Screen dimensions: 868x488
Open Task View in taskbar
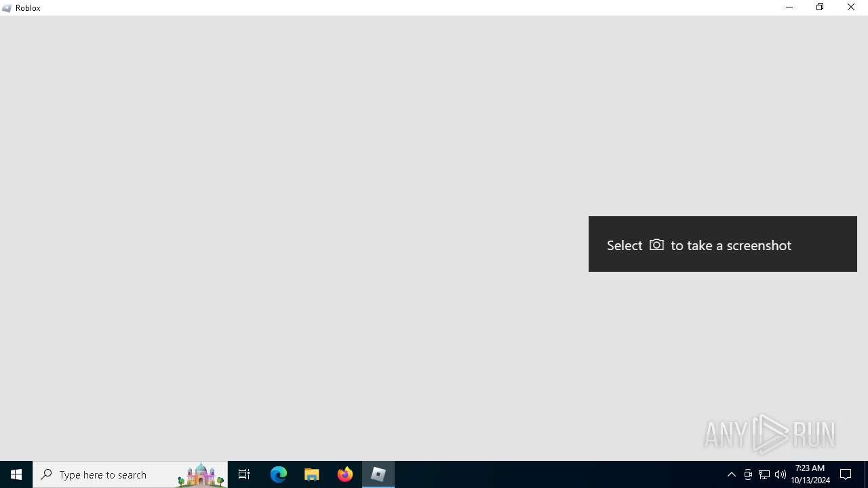[244, 474]
